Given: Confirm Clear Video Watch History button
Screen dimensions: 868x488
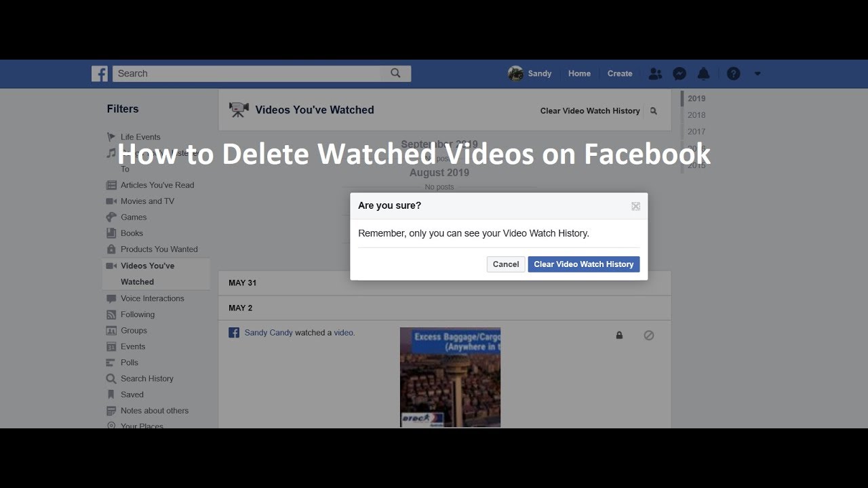Looking at the screenshot, I should pos(584,264).
